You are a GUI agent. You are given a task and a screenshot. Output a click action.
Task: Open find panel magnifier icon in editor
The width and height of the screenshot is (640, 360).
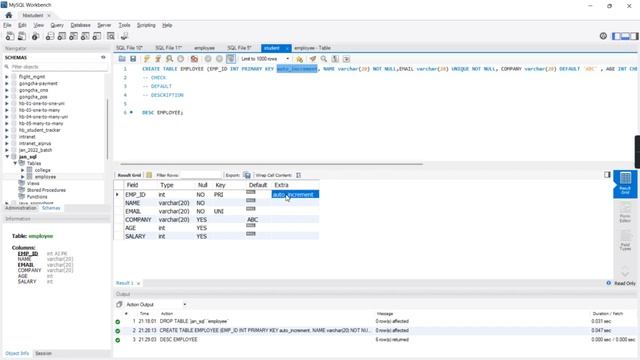click(x=324, y=59)
